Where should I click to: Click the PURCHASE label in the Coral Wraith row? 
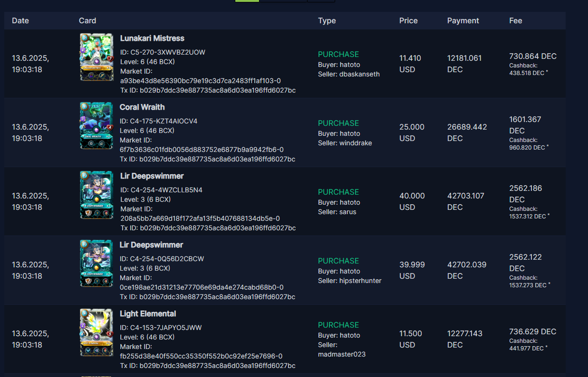(338, 123)
